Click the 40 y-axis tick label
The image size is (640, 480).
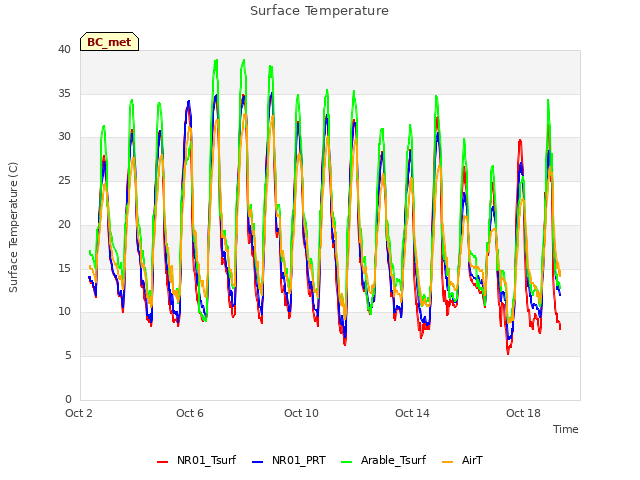click(x=64, y=49)
